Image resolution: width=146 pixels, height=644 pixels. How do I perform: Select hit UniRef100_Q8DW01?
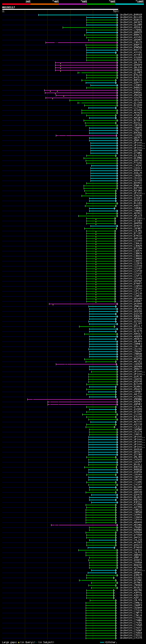131,572
